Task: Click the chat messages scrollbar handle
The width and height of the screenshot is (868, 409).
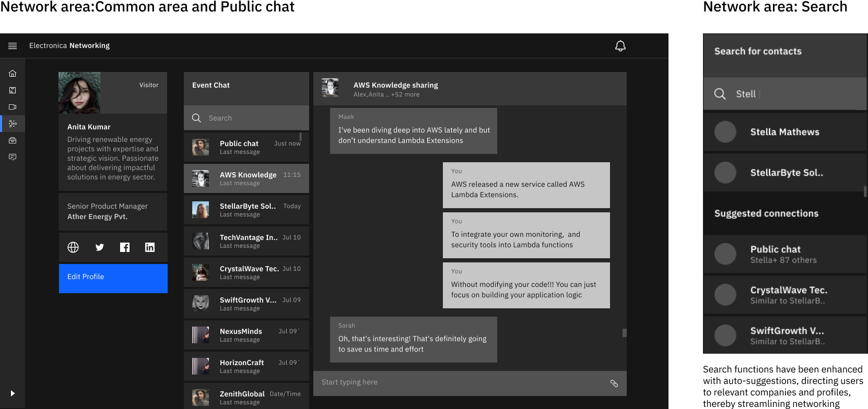Action: click(x=624, y=333)
